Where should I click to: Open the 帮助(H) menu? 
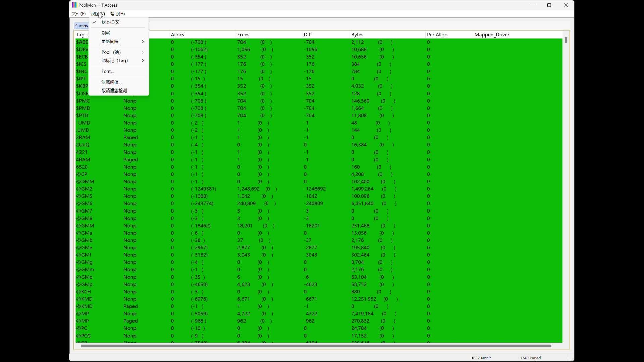click(117, 14)
